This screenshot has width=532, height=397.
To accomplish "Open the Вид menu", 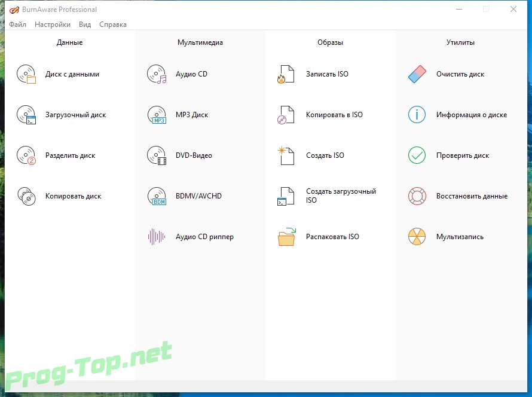I will (85, 25).
